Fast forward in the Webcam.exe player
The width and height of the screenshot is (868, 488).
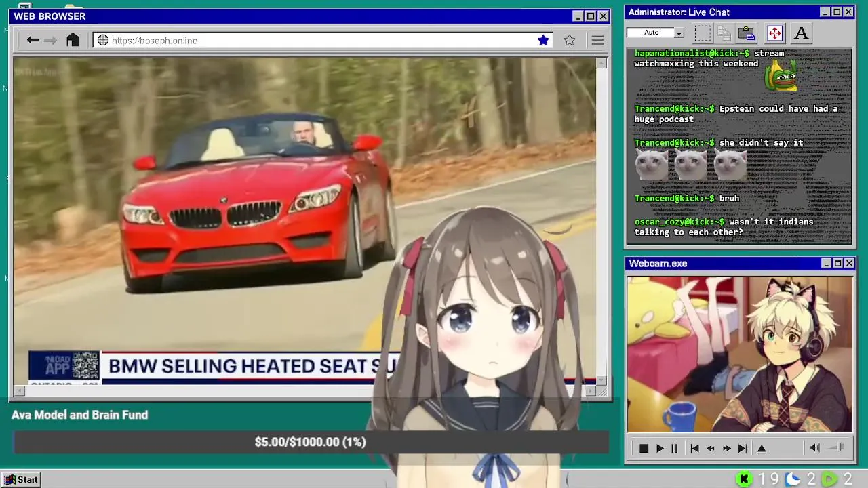click(726, 448)
